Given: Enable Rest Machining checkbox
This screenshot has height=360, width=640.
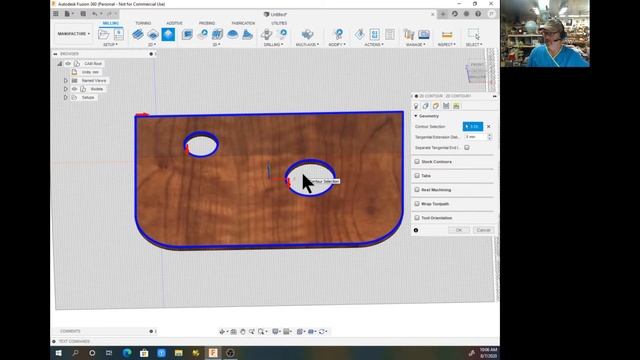Looking at the screenshot, I should click(x=417, y=190).
